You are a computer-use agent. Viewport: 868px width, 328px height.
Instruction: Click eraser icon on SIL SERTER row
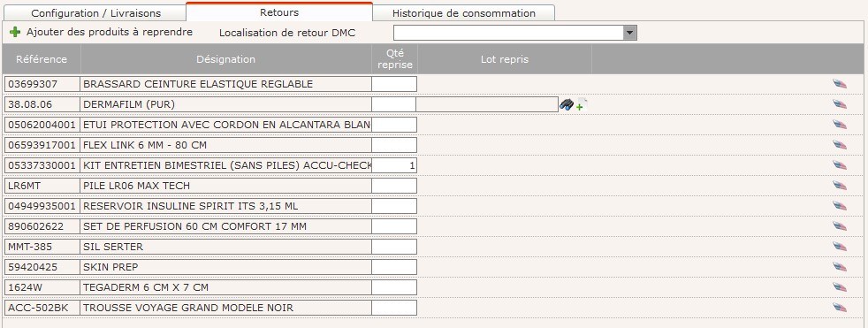click(x=840, y=247)
